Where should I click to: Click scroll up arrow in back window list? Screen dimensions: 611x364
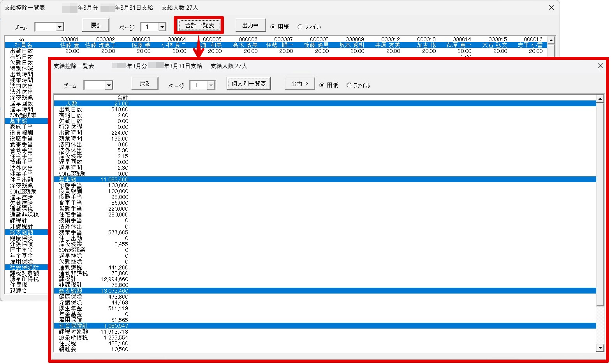pyautogui.click(x=551, y=40)
